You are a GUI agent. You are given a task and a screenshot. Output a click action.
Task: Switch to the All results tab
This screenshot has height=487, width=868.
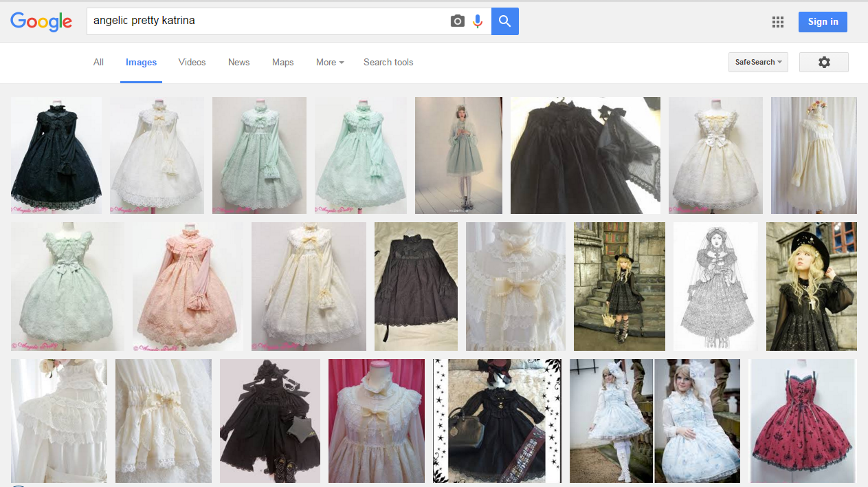(98, 62)
